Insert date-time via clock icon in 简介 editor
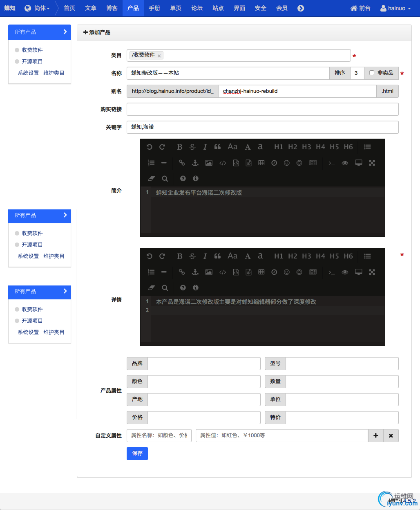420x510 pixels. point(274,163)
